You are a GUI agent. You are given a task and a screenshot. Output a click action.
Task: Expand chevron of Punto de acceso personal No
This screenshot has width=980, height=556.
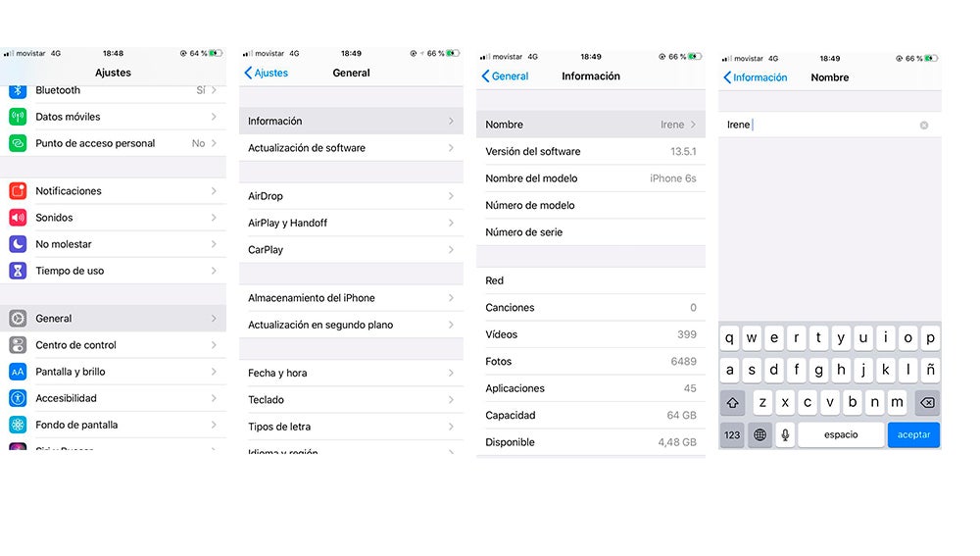click(x=214, y=143)
